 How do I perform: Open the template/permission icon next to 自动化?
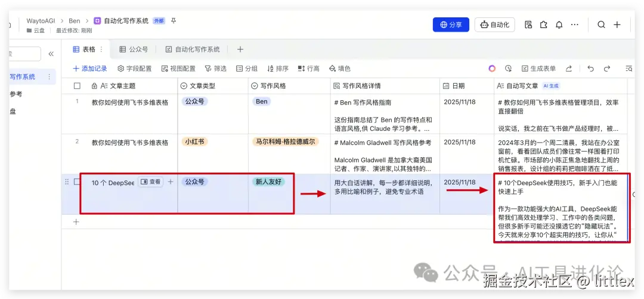[x=528, y=24]
